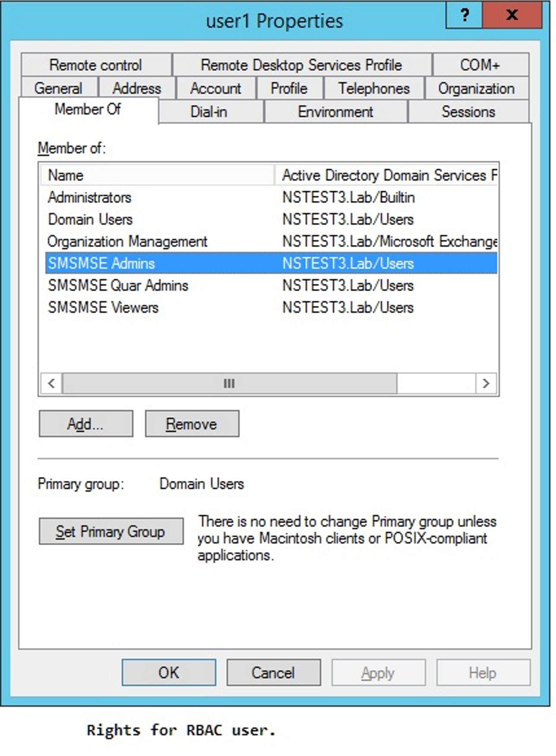Image resolution: width=556 pixels, height=756 pixels.
Task: Confirm with the OK button
Action: 169,673
